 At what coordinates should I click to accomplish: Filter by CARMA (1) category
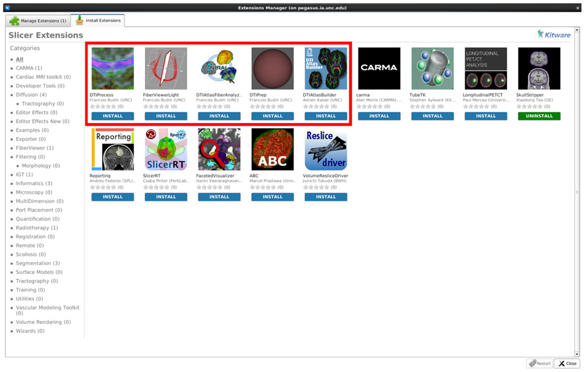tap(29, 68)
